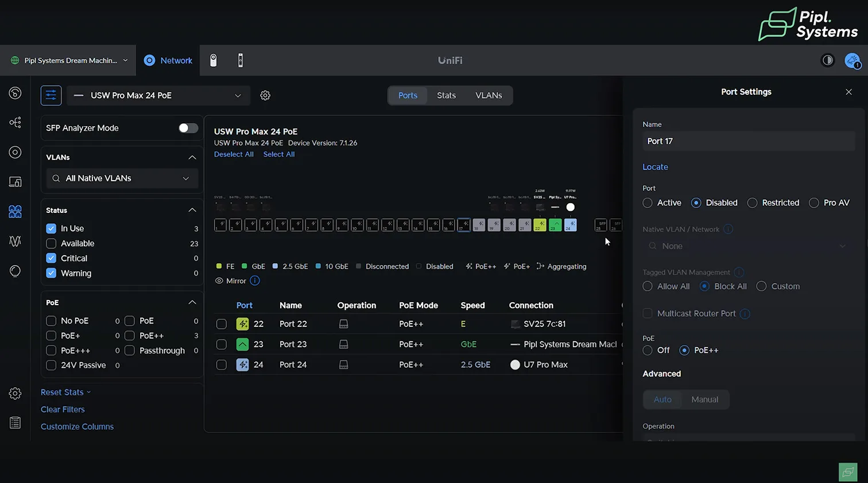868x483 pixels.
Task: Select the yellow-green port 22 in diagram
Action: click(540, 225)
